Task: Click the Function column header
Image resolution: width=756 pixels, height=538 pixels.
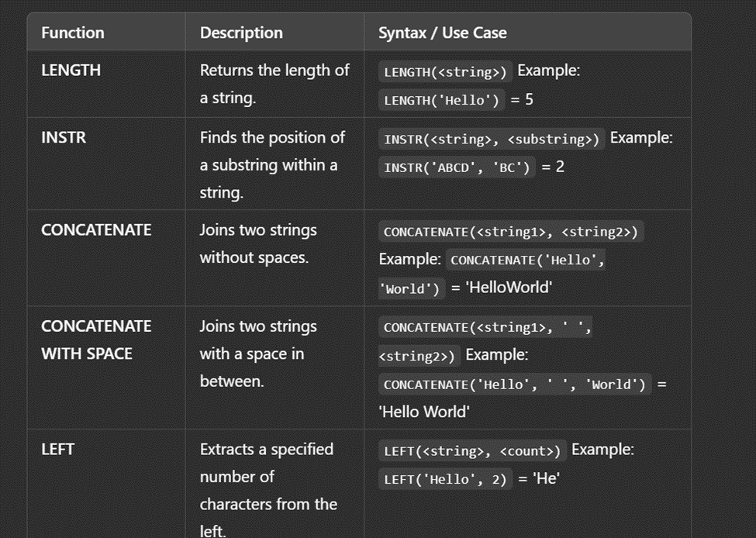Action: pos(73,33)
